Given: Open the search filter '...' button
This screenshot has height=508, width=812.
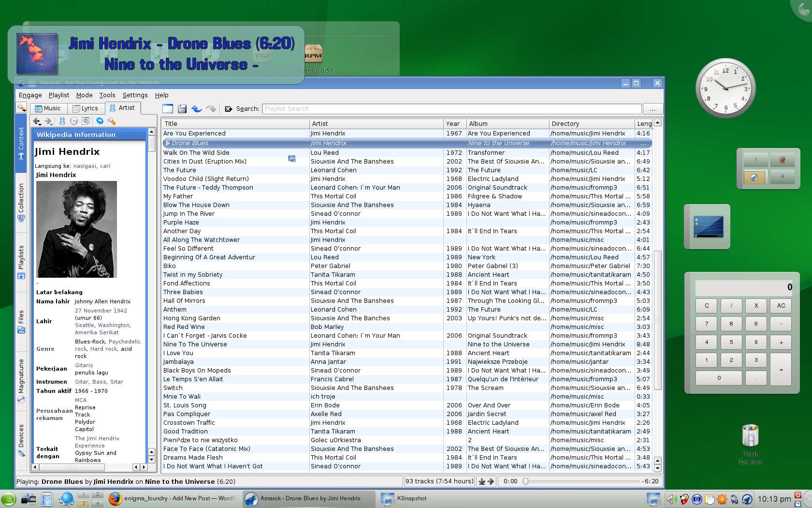Looking at the screenshot, I should (653, 109).
